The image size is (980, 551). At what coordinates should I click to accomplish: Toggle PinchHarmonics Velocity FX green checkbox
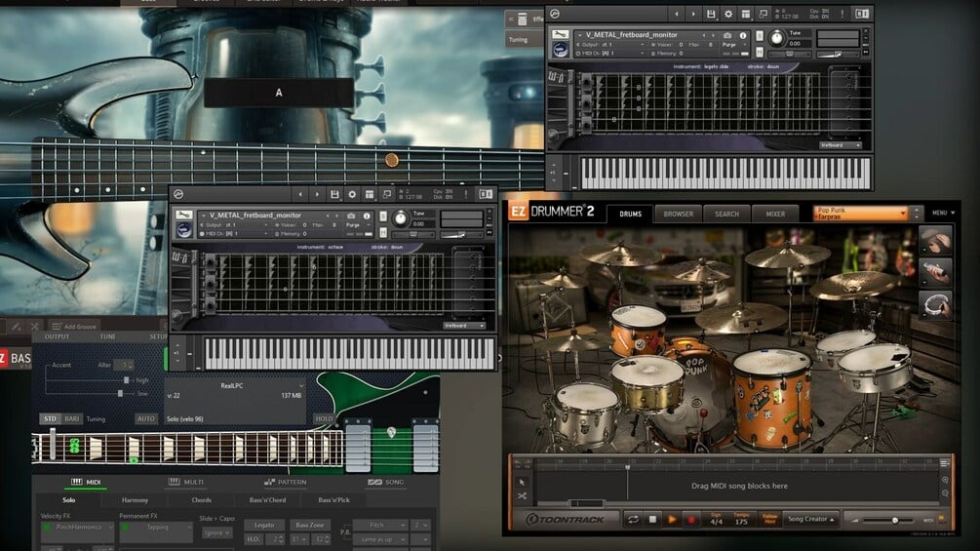(x=47, y=528)
